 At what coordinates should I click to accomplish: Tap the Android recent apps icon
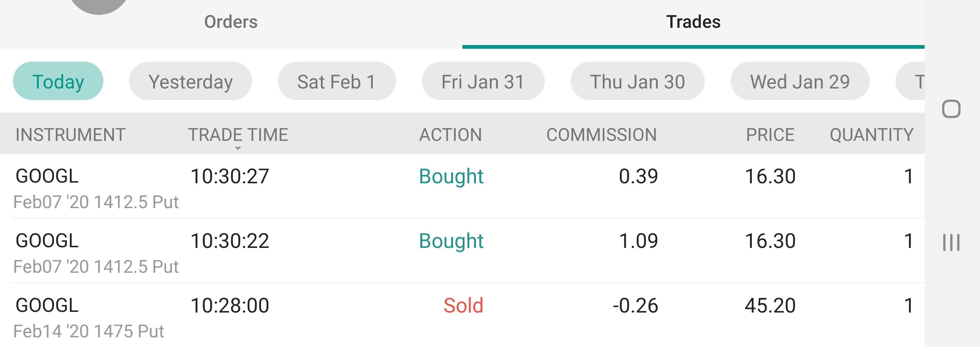click(x=951, y=242)
